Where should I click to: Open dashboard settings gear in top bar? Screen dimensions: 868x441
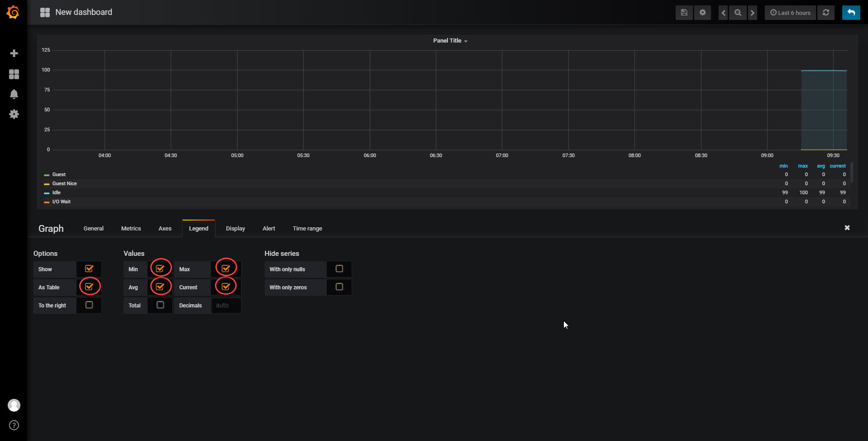click(702, 13)
